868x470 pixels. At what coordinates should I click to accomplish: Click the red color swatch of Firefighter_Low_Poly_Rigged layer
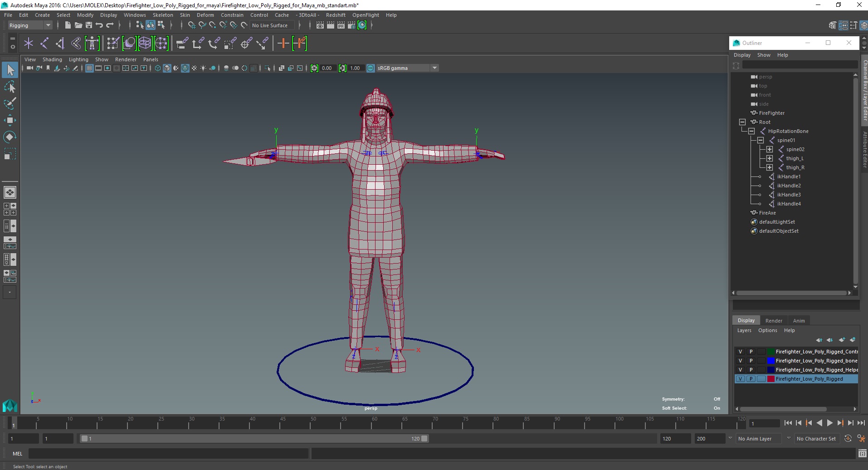coord(770,379)
